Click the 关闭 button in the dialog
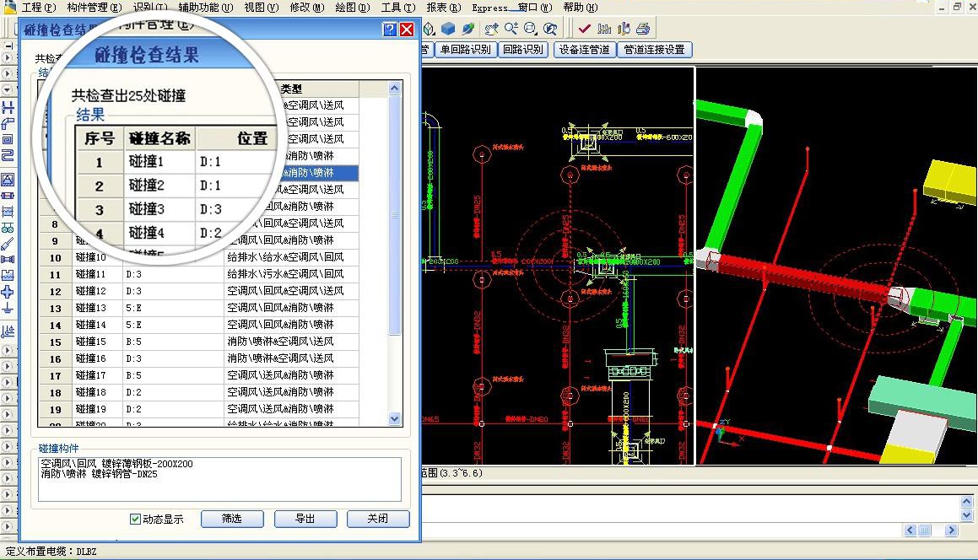The image size is (978, 560). click(378, 519)
